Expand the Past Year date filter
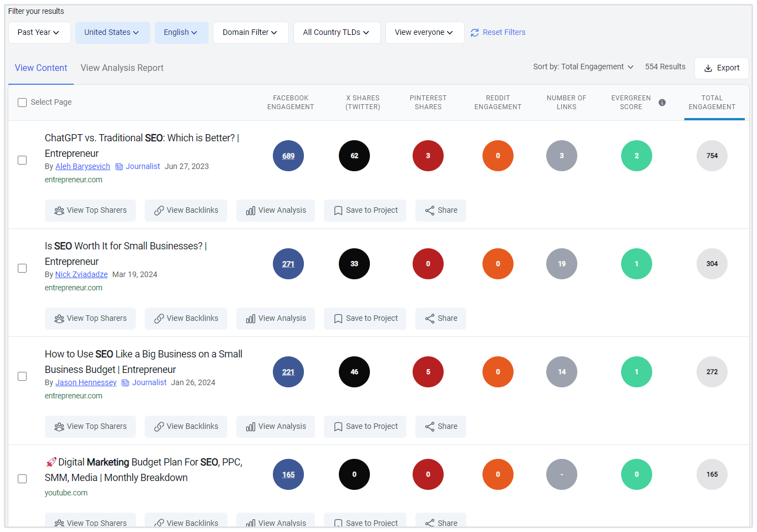 tap(39, 33)
